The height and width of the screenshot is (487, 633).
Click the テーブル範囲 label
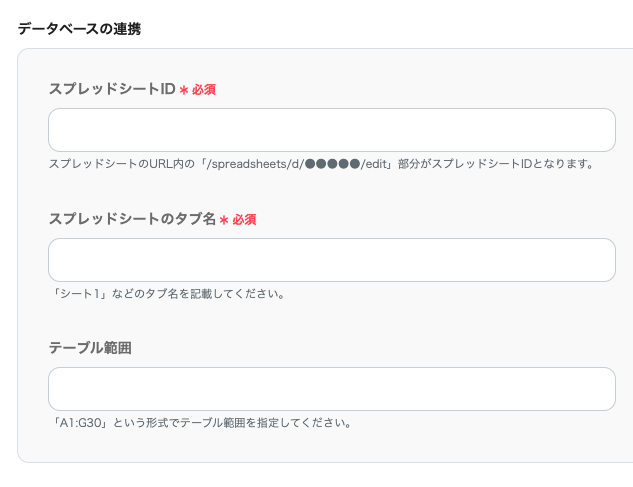point(90,348)
